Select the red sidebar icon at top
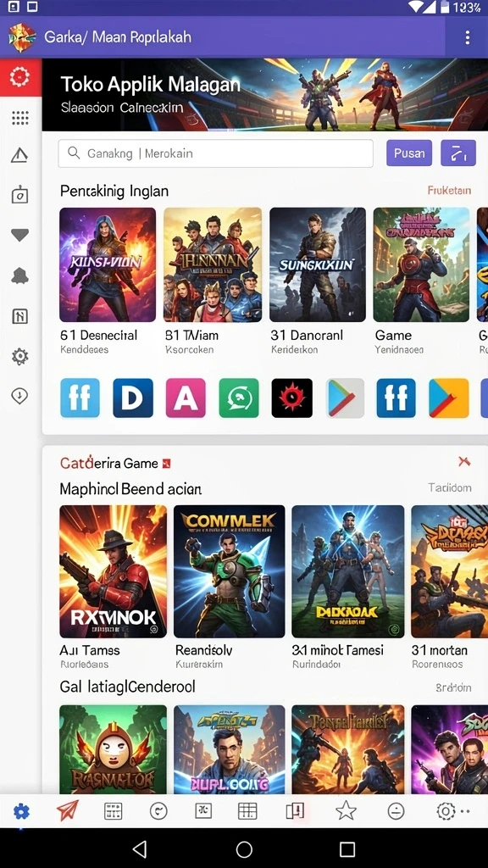This screenshot has width=488, height=868. click(20, 77)
